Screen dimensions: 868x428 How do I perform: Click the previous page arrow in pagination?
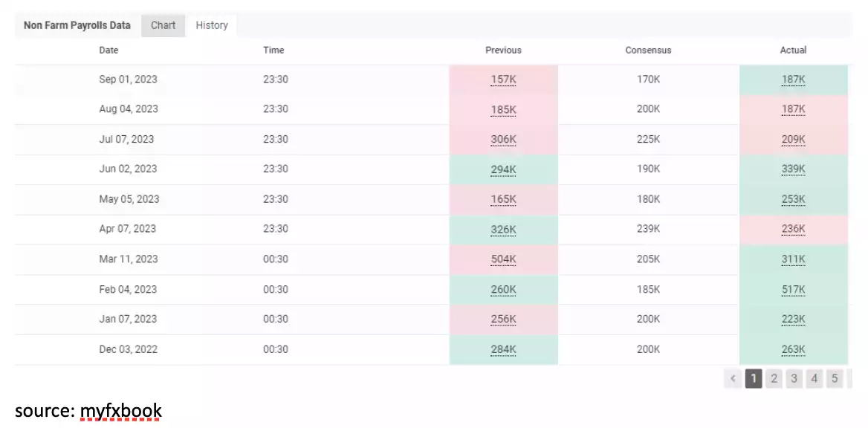(733, 379)
